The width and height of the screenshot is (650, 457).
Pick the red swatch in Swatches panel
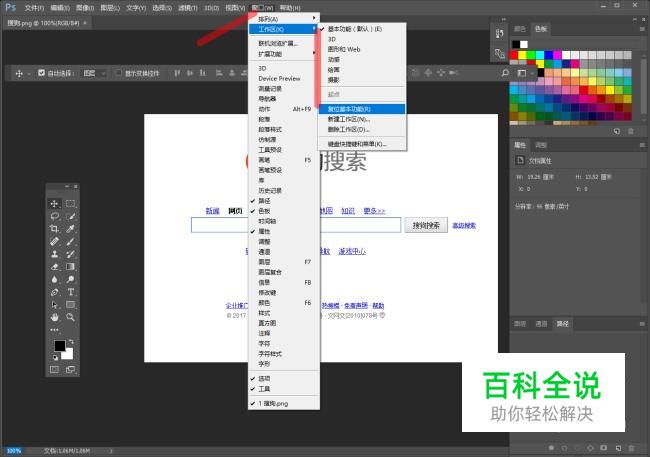pyautogui.click(x=514, y=55)
